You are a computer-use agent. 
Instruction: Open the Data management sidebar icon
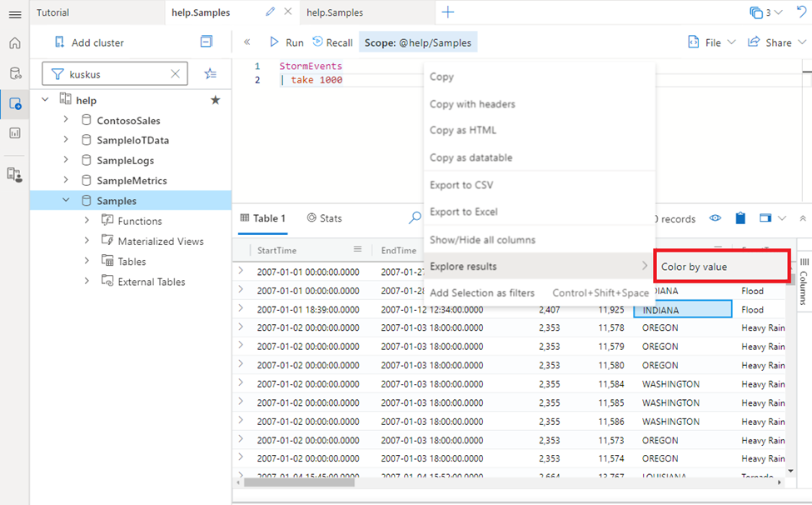[x=15, y=73]
